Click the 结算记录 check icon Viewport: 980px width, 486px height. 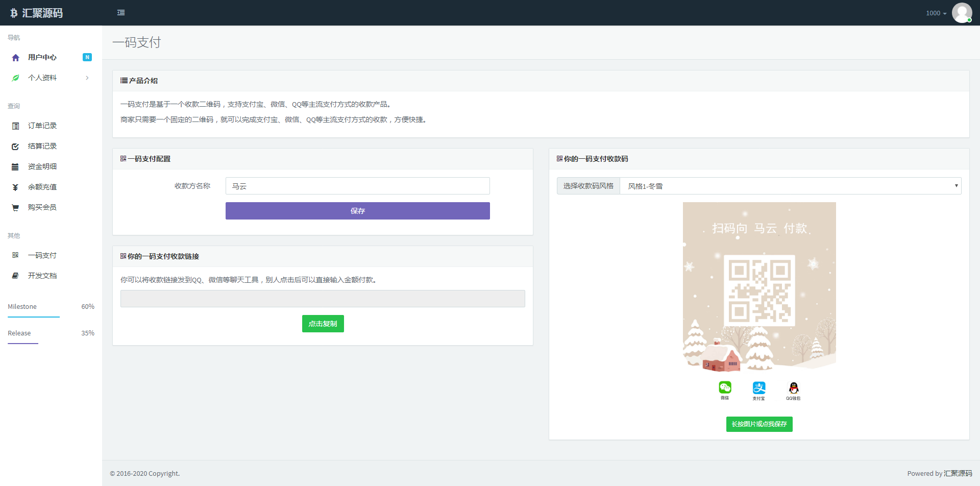pos(15,147)
